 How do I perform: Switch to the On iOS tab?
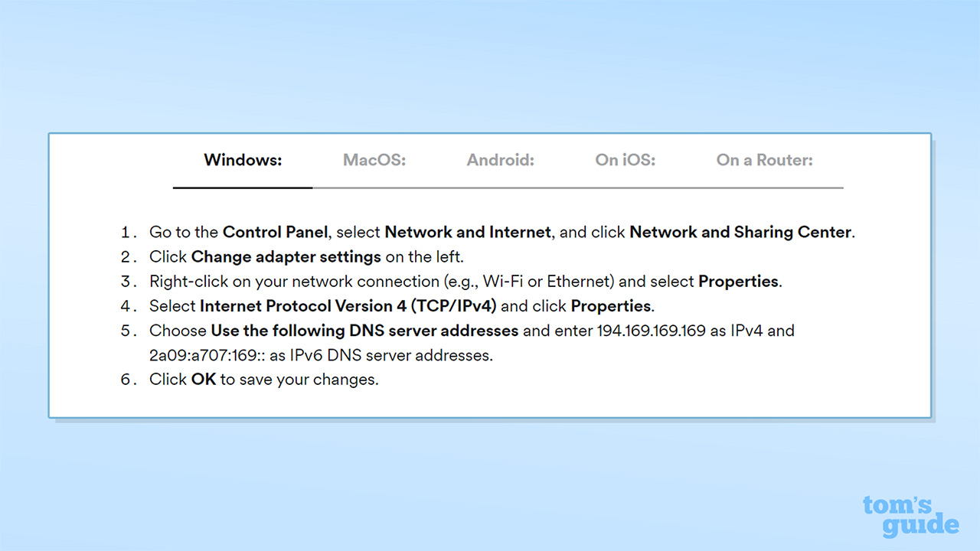coord(625,161)
